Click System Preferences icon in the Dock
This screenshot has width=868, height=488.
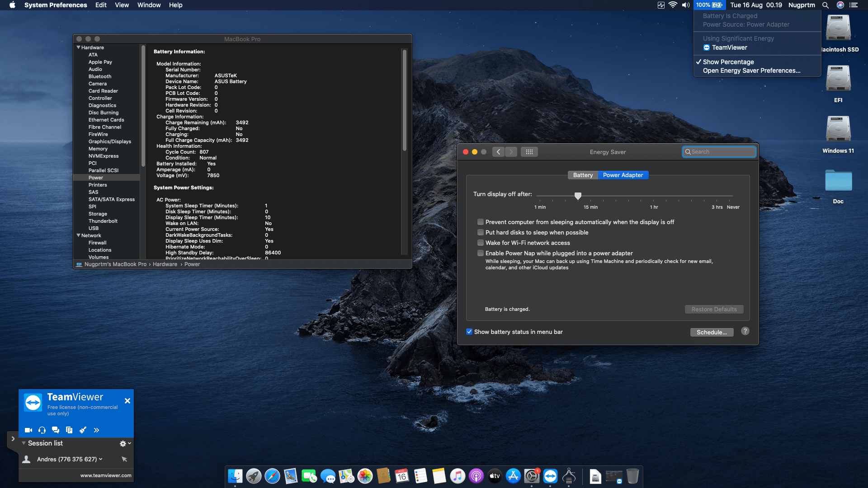click(x=532, y=476)
